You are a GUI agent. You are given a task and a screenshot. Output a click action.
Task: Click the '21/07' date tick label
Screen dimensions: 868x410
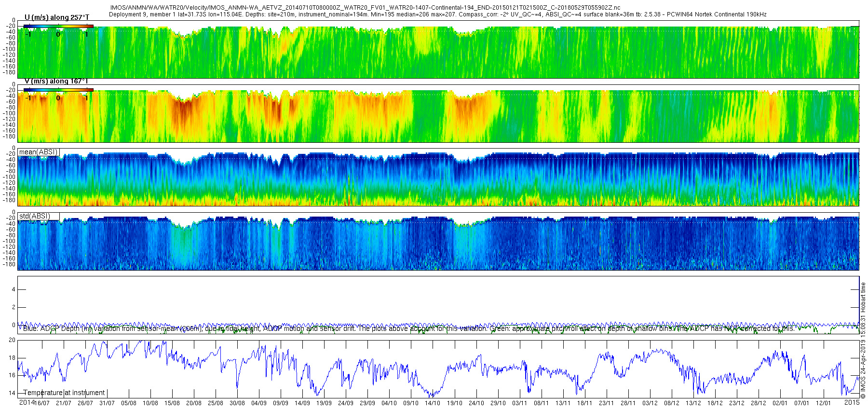(x=64, y=403)
